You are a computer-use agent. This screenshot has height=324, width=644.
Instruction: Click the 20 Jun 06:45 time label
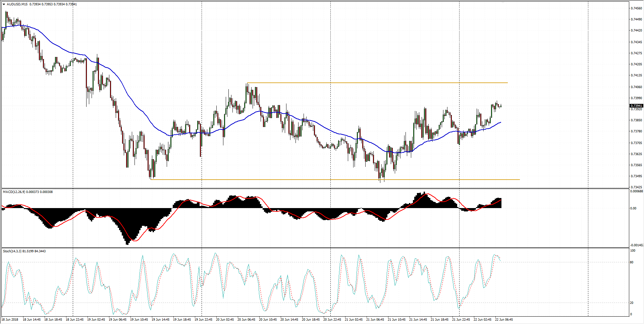tap(246, 320)
